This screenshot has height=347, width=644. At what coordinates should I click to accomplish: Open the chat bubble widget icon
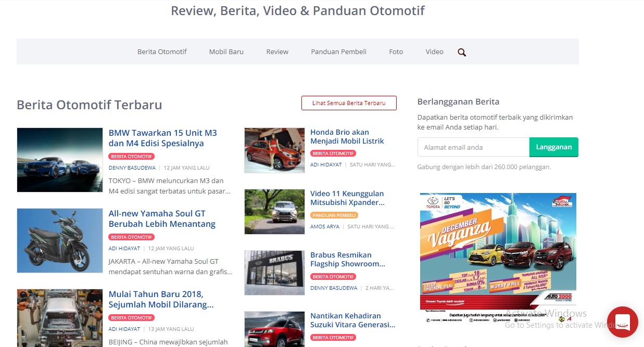(623, 322)
